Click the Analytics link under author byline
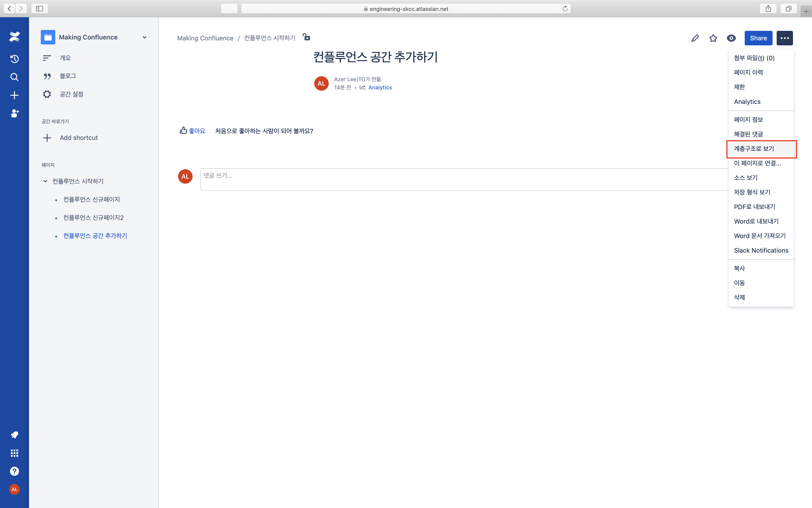 (380, 87)
